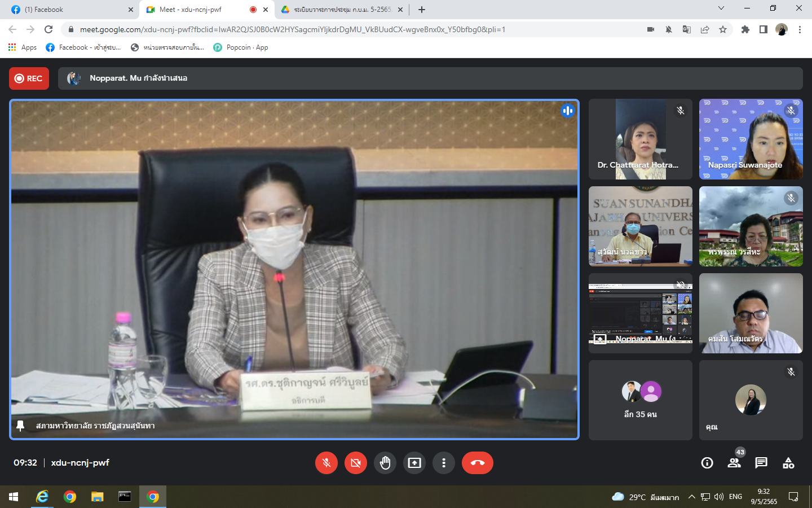Image resolution: width=812 pixels, height=508 pixels.
Task: Open the Popcoin - App bookmark
Action: point(241,47)
